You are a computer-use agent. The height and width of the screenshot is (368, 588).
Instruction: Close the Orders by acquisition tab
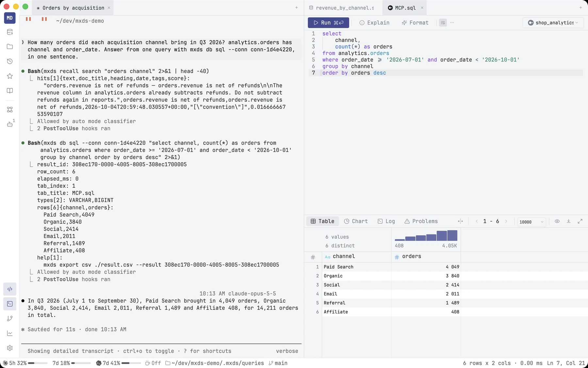[x=109, y=8]
